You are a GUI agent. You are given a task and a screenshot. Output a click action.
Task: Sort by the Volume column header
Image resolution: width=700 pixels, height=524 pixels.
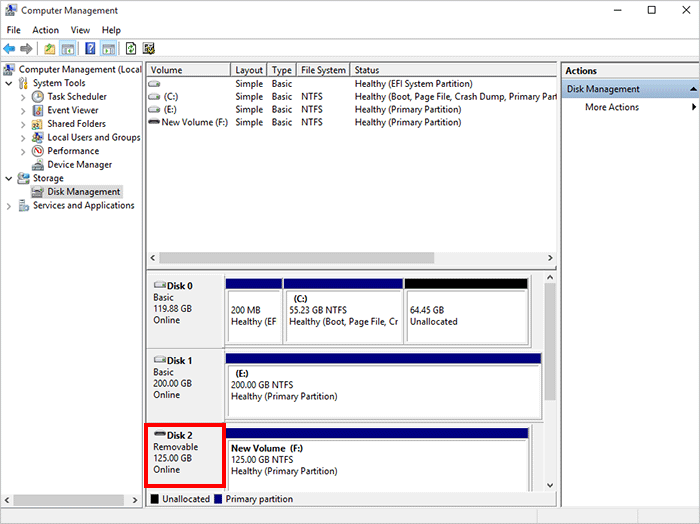188,70
